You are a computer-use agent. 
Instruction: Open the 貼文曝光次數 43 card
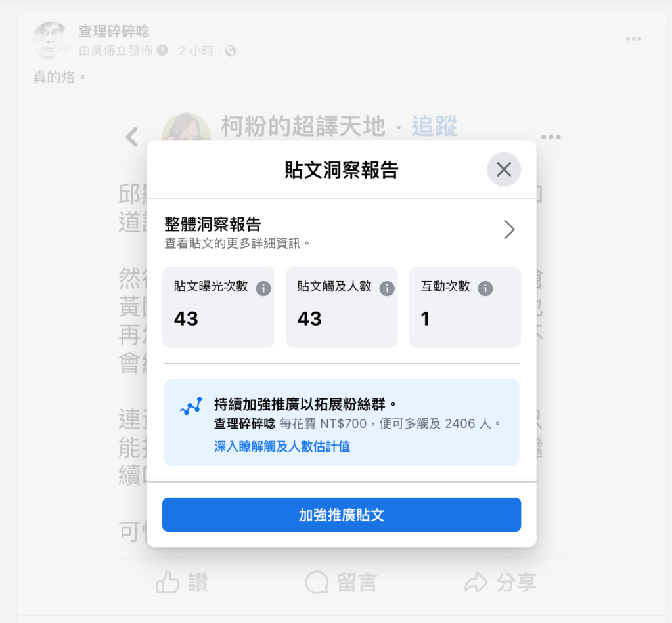pyautogui.click(x=218, y=307)
